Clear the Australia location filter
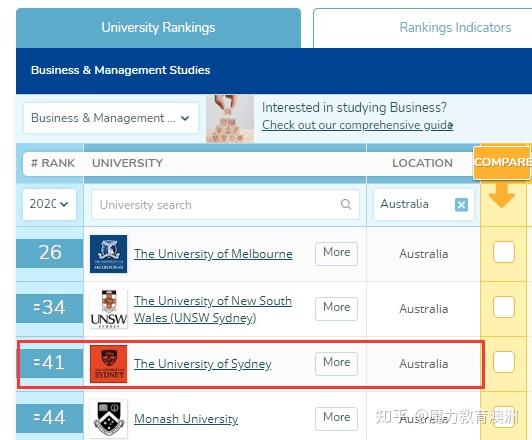532x440 pixels. (x=461, y=205)
